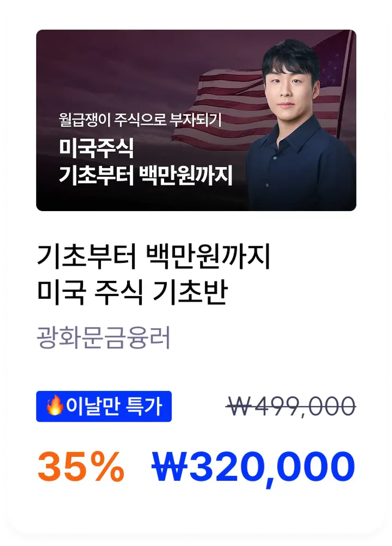This screenshot has width=392, height=546.
Task: Click the fire emoji in the special badge
Action: click(x=55, y=406)
